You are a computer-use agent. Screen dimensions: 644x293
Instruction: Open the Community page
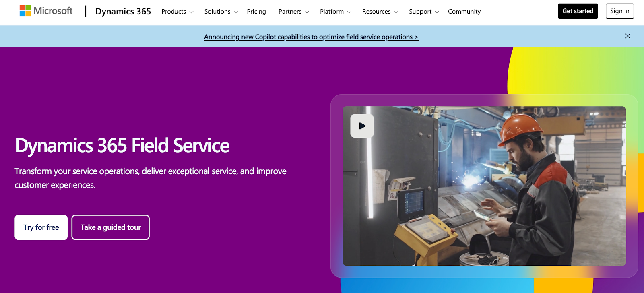point(464,12)
